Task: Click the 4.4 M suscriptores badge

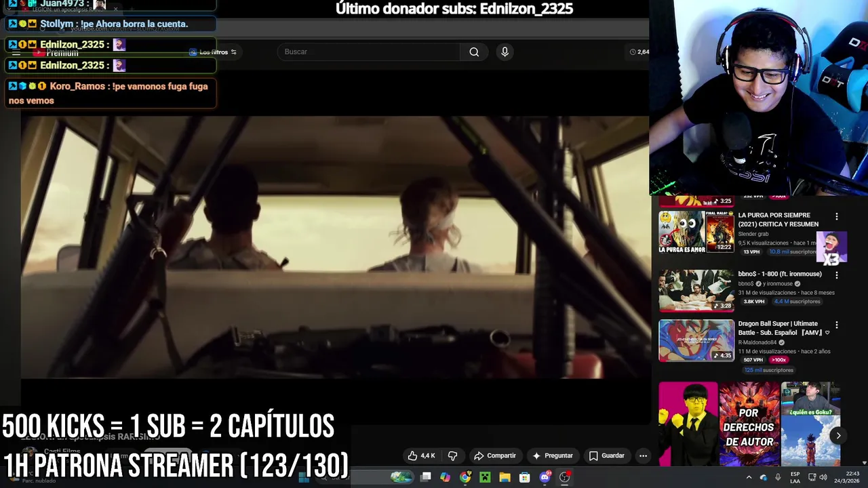Action: coord(797,302)
